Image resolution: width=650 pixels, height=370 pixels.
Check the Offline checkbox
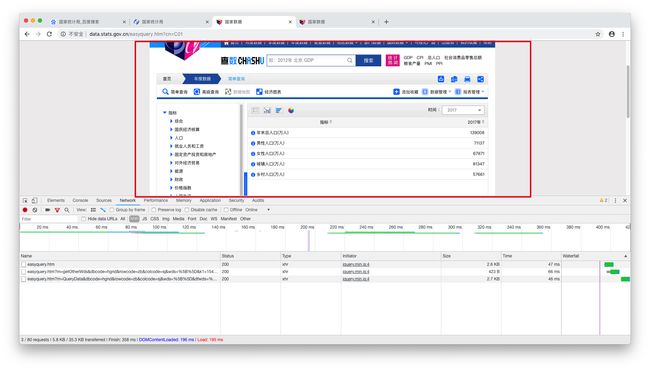point(226,210)
